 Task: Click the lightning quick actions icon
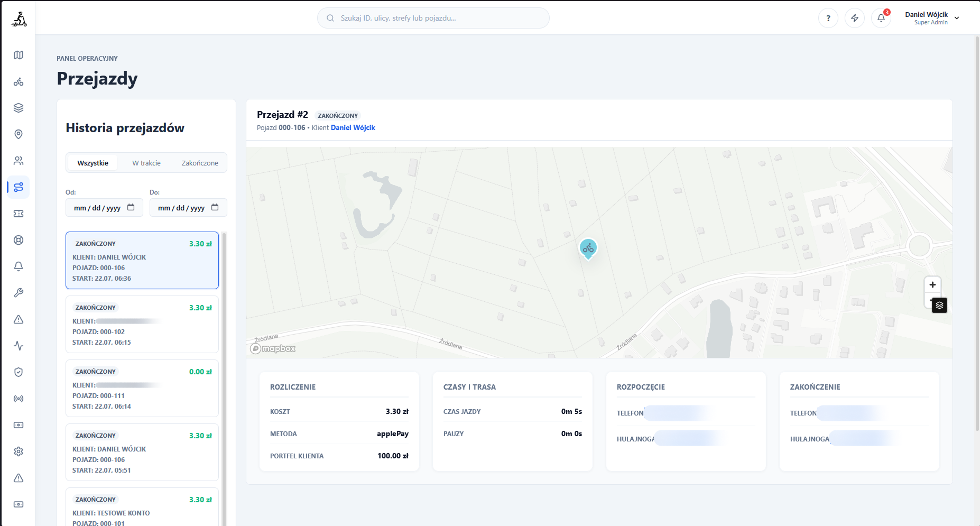[x=855, y=18]
